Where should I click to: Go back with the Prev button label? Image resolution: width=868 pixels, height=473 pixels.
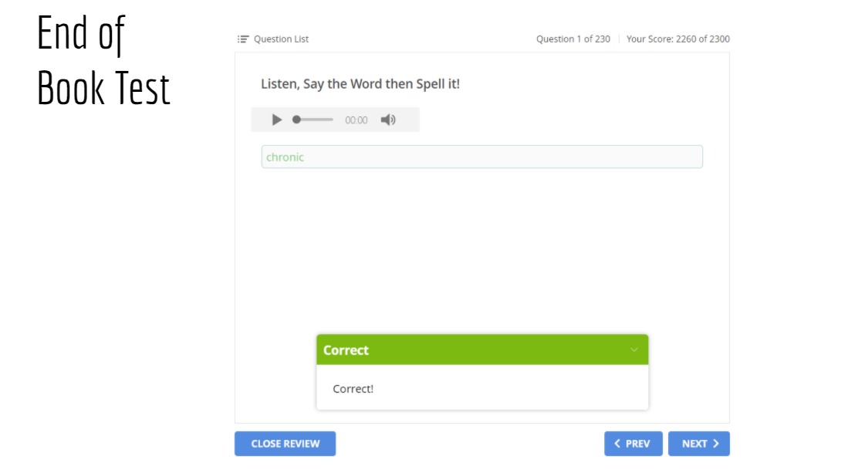pos(638,444)
